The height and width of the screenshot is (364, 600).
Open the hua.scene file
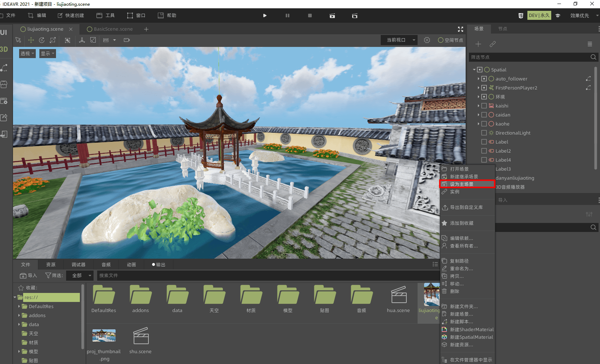tap(398, 299)
